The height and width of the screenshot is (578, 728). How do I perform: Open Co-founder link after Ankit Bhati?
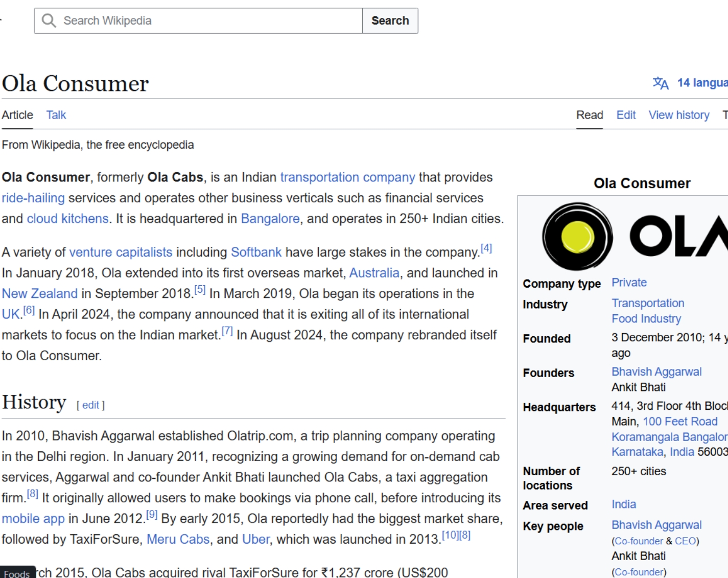click(639, 572)
